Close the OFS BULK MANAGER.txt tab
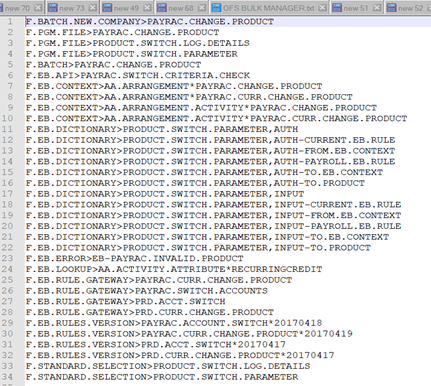The height and width of the screenshot is (386, 431). (322, 8)
